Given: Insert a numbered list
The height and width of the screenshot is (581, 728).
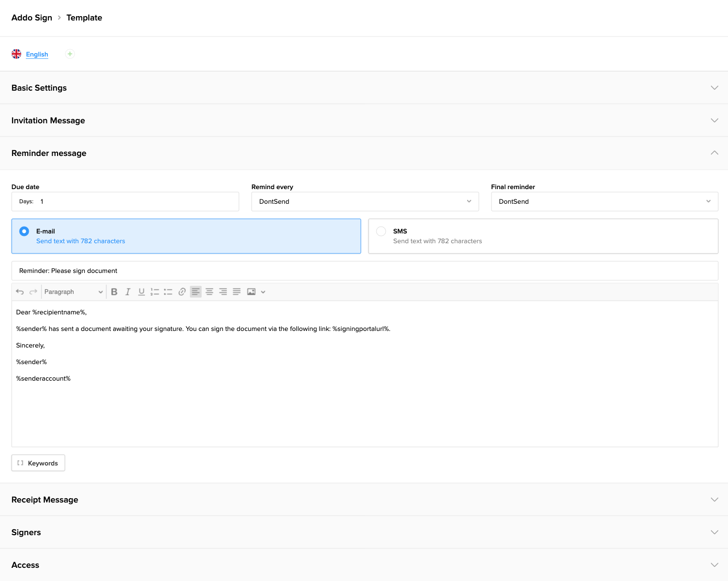Looking at the screenshot, I should (155, 291).
